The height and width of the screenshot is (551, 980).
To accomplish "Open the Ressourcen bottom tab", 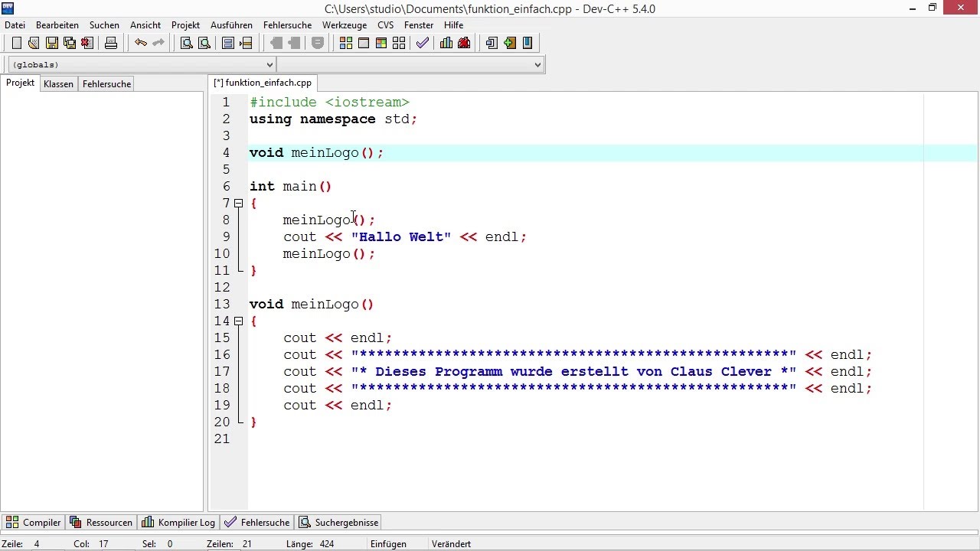I will [x=101, y=523].
